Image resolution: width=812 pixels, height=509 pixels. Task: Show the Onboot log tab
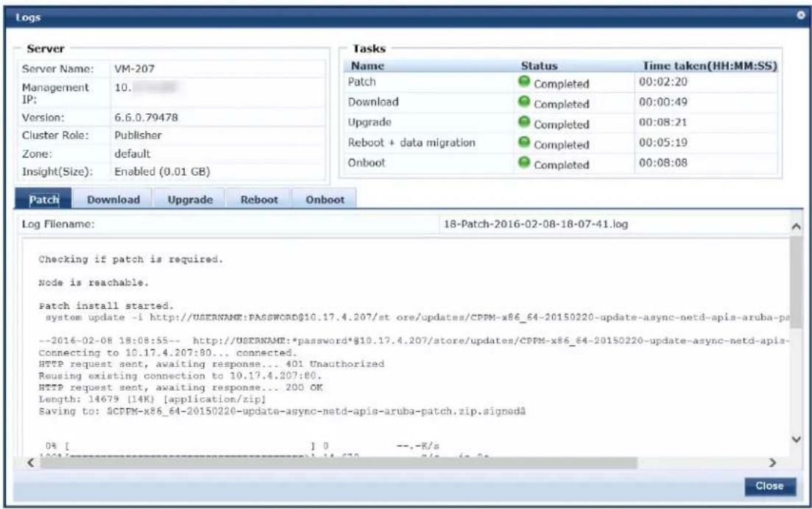point(325,199)
